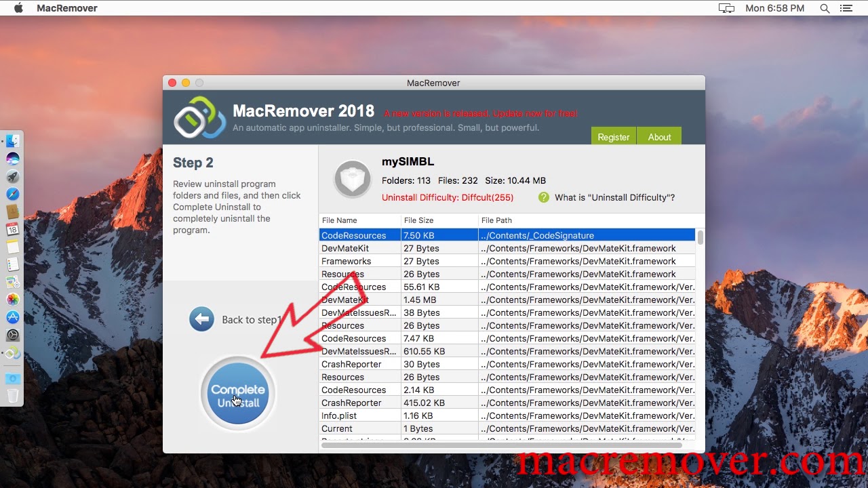Open the Trash in the Dock
The width and height of the screenshot is (868, 488).
tap(13, 396)
